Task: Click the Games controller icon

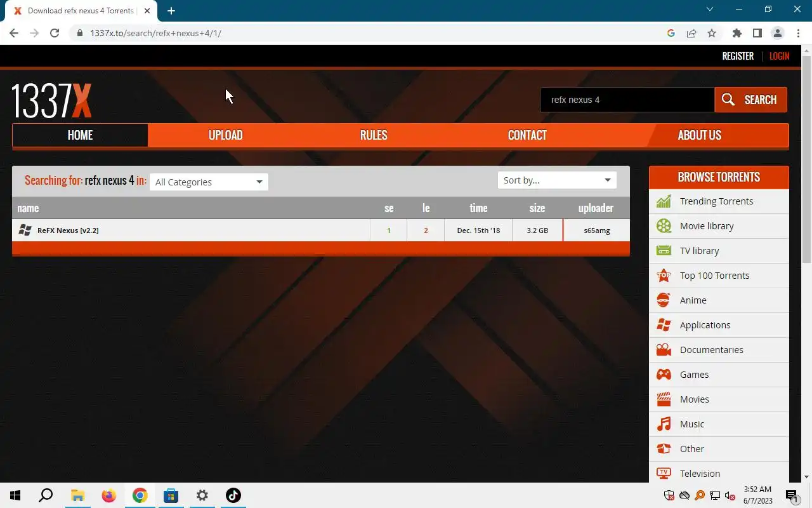Action: click(664, 375)
